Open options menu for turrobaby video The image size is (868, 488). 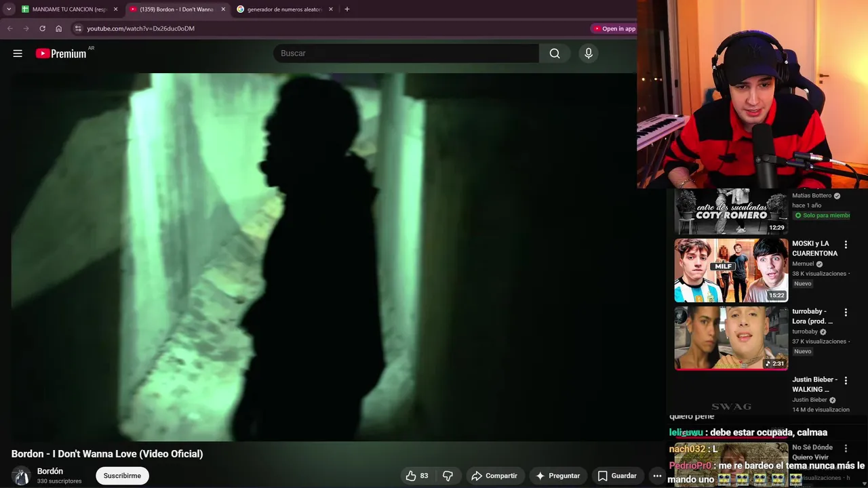click(846, 312)
